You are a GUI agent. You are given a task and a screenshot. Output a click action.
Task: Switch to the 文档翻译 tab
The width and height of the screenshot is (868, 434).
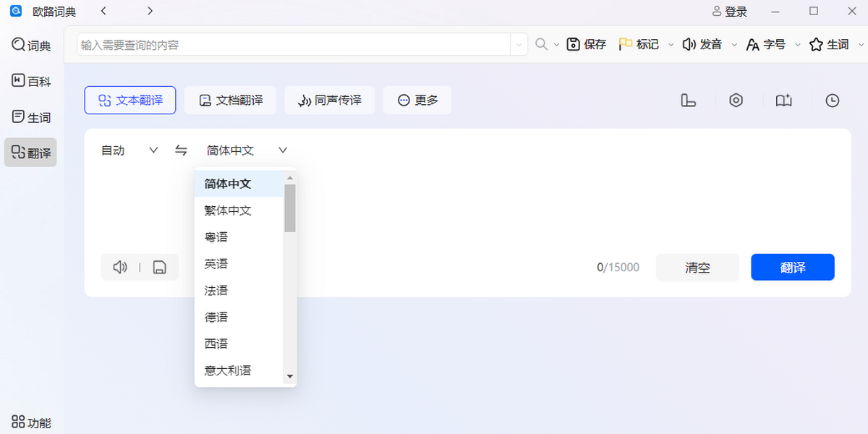point(230,101)
